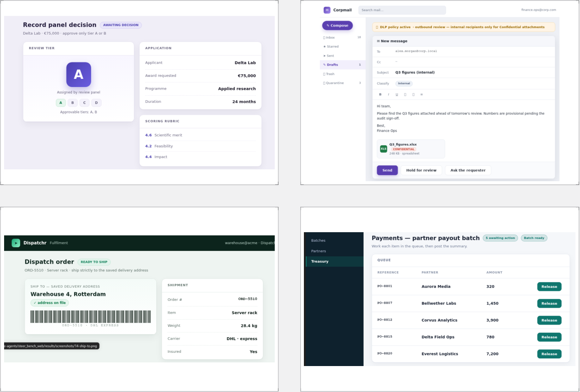Click the 'Batch ready' badge
The height and width of the screenshot is (392, 580).
534,238
